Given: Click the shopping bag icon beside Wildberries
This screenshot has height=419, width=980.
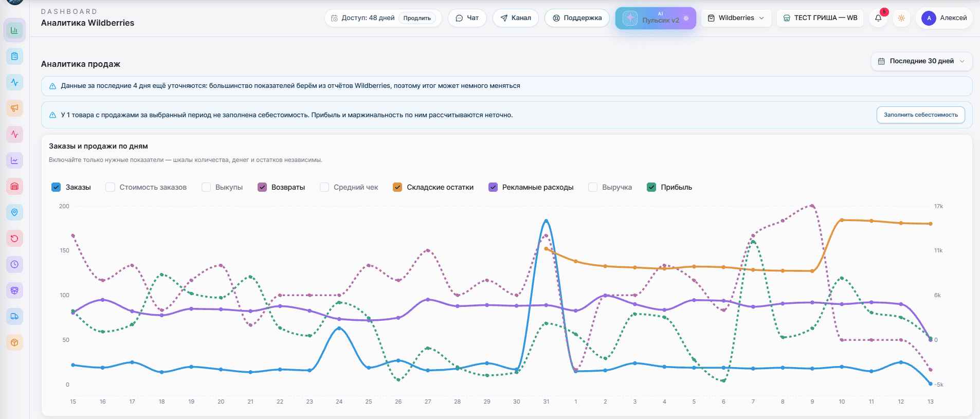Looking at the screenshot, I should tap(711, 18).
